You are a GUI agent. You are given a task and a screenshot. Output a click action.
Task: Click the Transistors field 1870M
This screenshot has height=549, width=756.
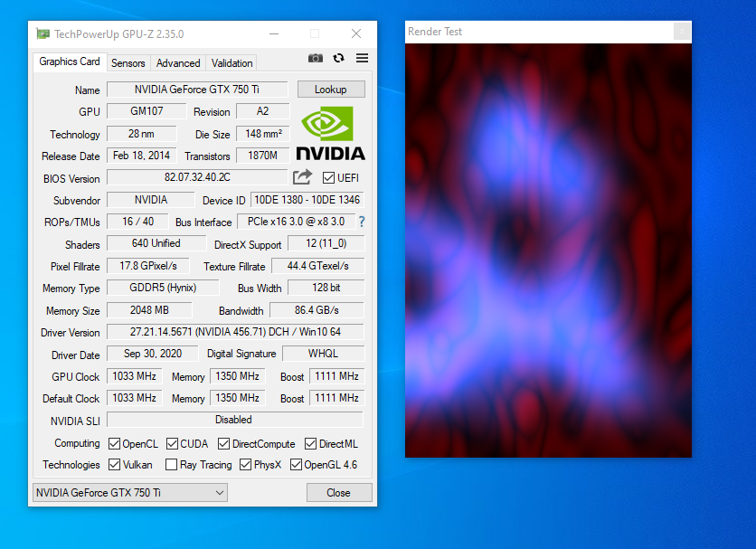(x=263, y=156)
